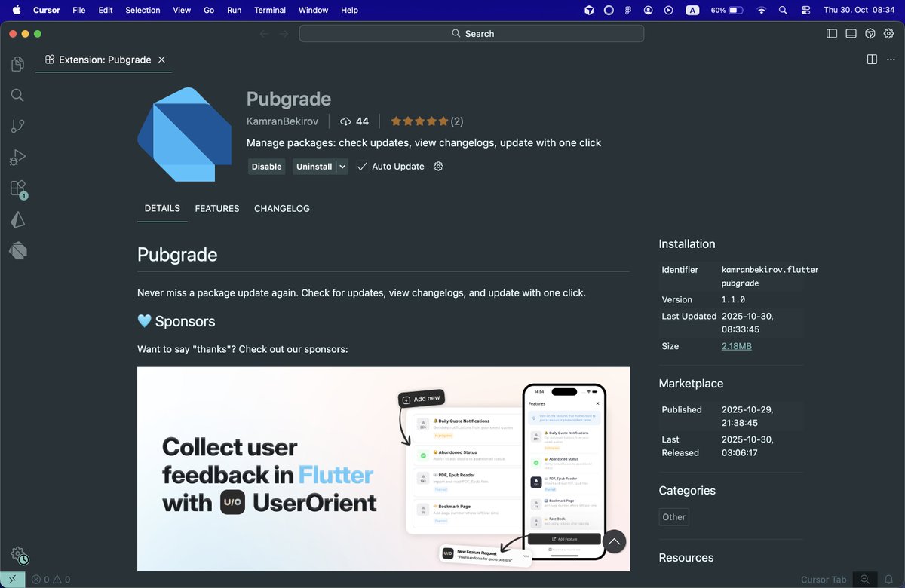Image resolution: width=905 pixels, height=588 pixels.
Task: Open Spotlight search in menu bar
Action: pyautogui.click(x=783, y=10)
